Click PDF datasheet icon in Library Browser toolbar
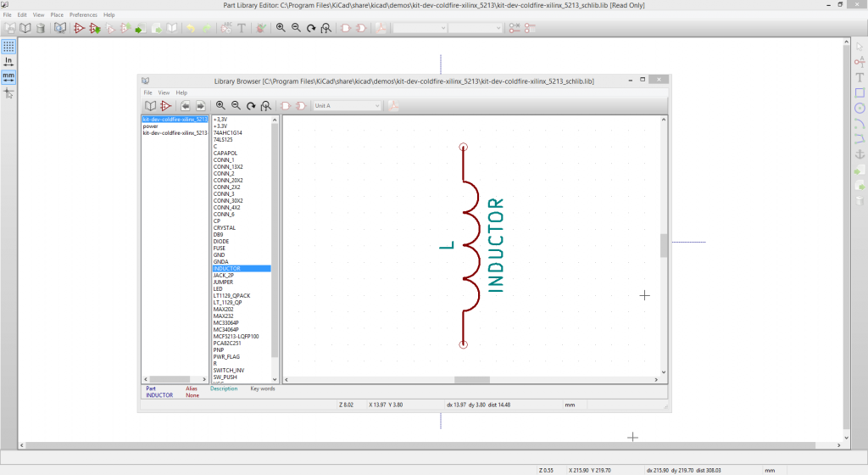The height and width of the screenshot is (475, 868). coord(393,106)
